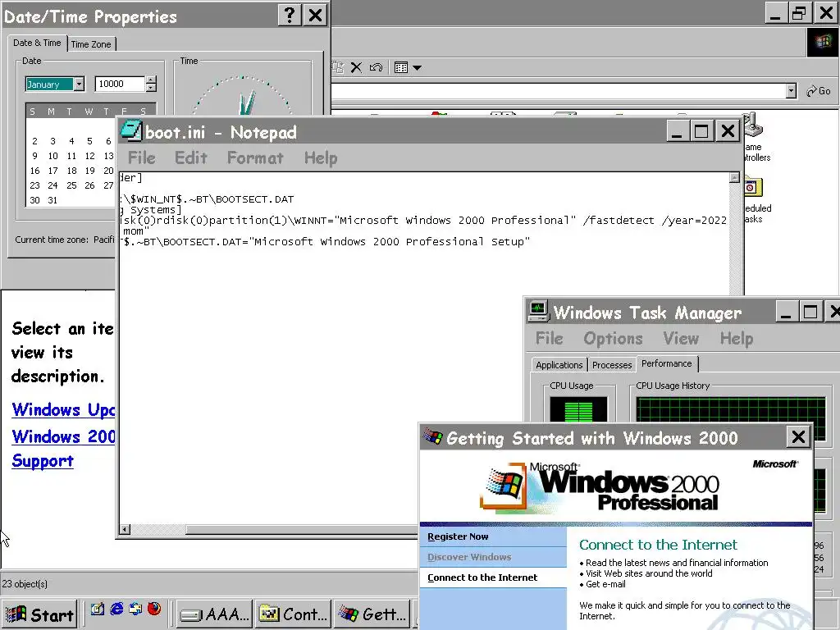Select the Date & Time tab

tap(37, 43)
